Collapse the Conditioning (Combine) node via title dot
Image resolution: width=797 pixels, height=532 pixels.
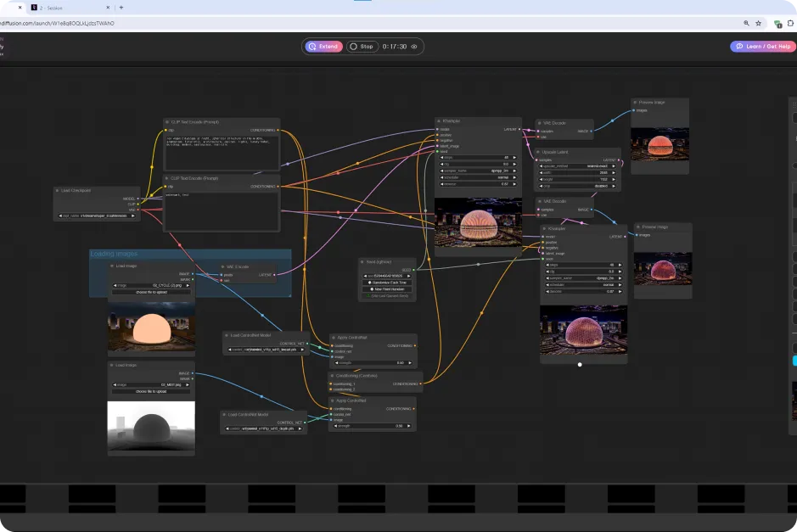[x=332, y=376]
